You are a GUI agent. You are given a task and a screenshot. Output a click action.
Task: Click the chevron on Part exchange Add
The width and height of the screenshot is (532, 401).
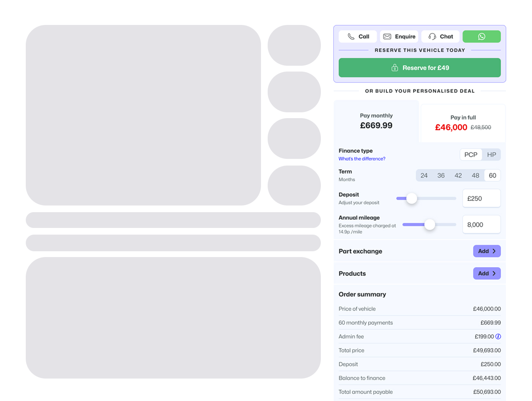[x=494, y=251]
